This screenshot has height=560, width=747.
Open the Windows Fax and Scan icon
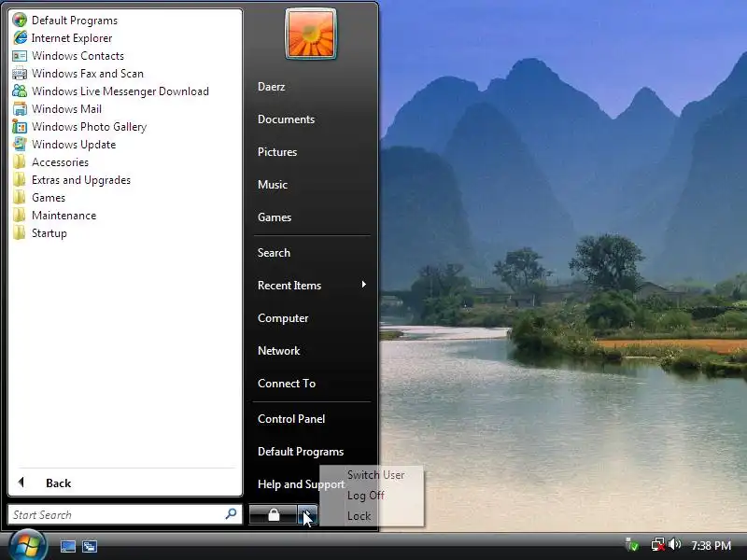(x=20, y=74)
